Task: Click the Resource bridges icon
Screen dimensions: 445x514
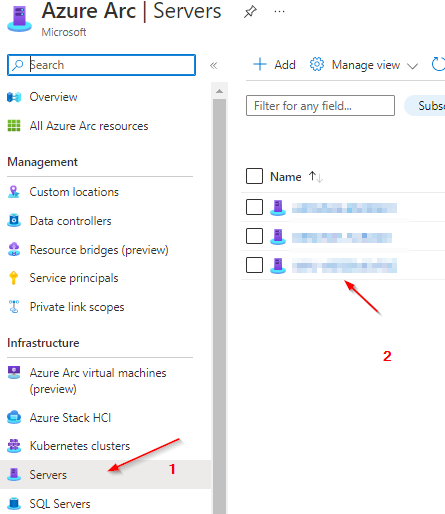Action: (x=14, y=249)
